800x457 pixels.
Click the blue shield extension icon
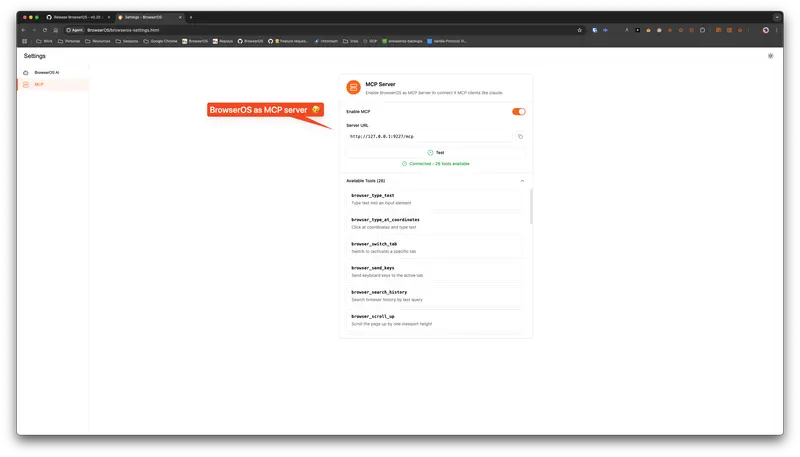click(x=594, y=30)
